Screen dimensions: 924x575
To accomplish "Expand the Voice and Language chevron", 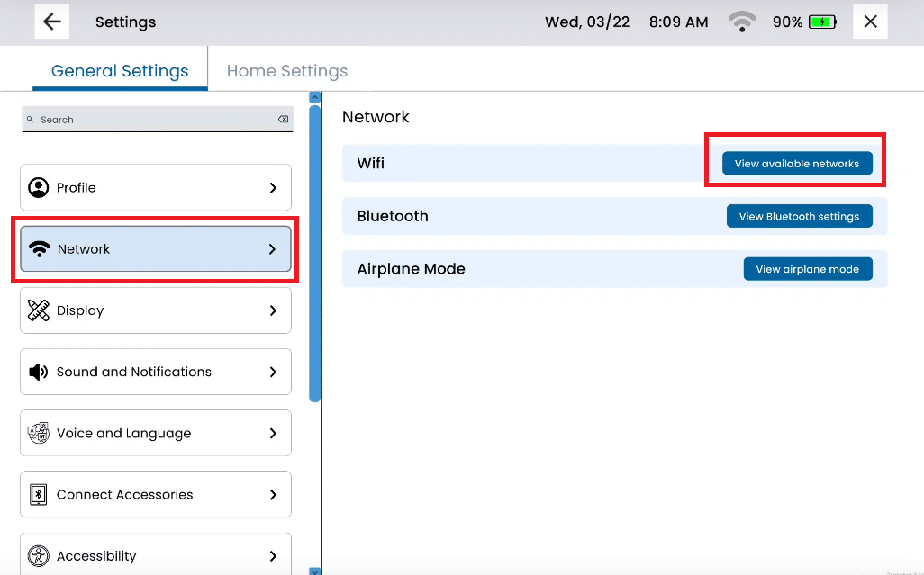I will (x=273, y=433).
